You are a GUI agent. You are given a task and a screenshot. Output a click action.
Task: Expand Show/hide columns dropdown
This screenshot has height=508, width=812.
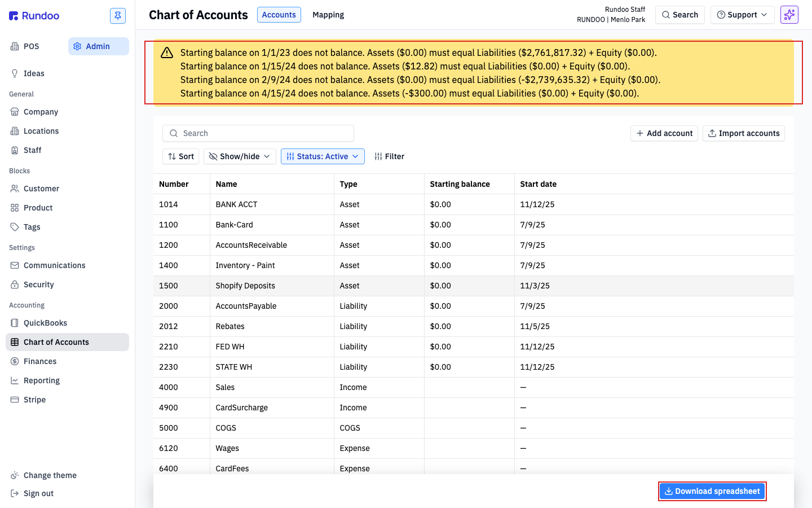tap(240, 156)
